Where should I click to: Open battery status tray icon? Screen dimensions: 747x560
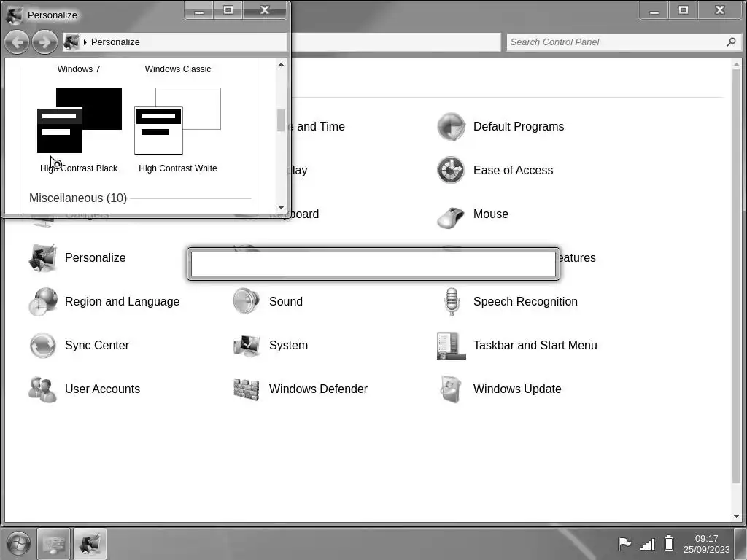pos(669,542)
